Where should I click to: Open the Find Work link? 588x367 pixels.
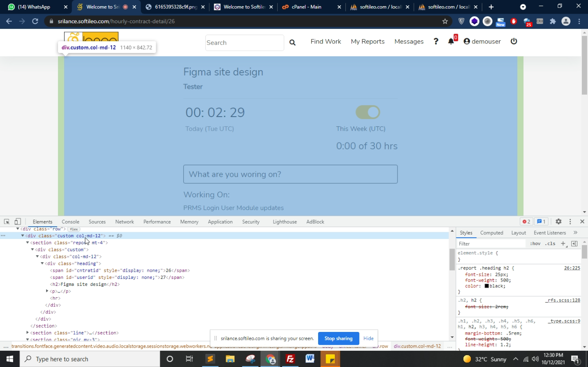[326, 42]
